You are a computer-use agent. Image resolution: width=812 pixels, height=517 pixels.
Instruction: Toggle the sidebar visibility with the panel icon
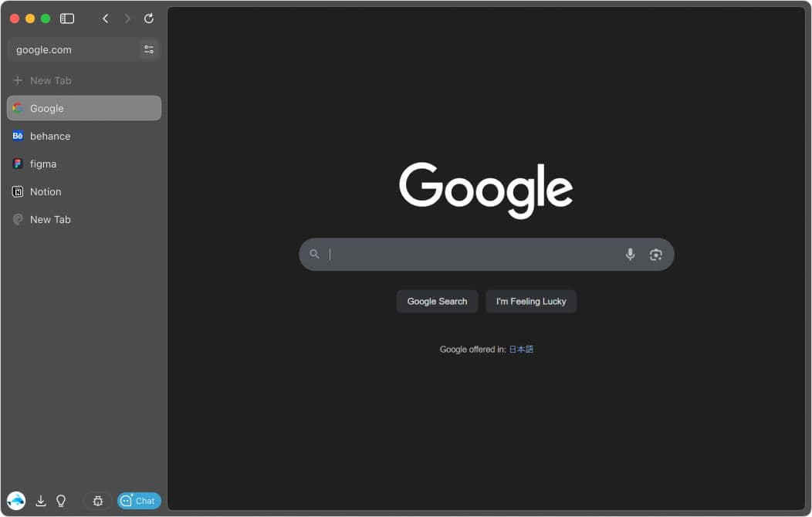click(66, 19)
